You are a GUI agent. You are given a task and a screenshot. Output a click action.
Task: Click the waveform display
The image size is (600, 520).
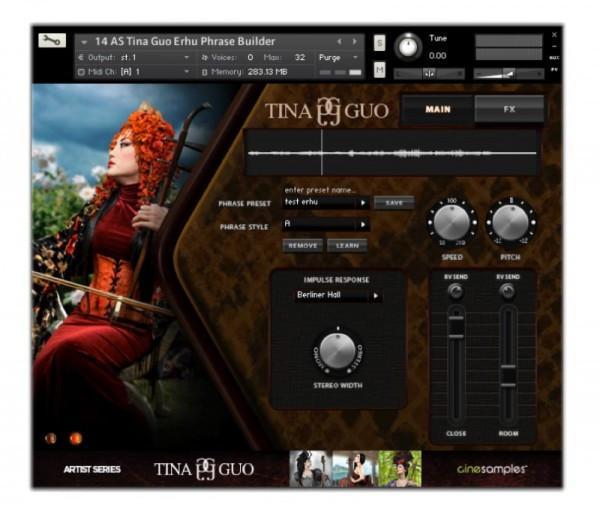[392, 153]
